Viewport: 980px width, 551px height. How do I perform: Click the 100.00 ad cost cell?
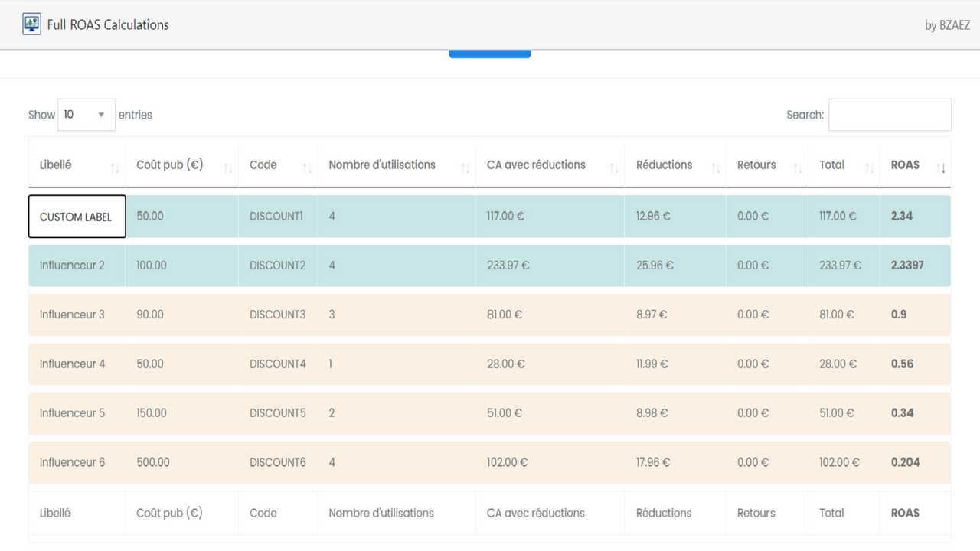tap(182, 266)
